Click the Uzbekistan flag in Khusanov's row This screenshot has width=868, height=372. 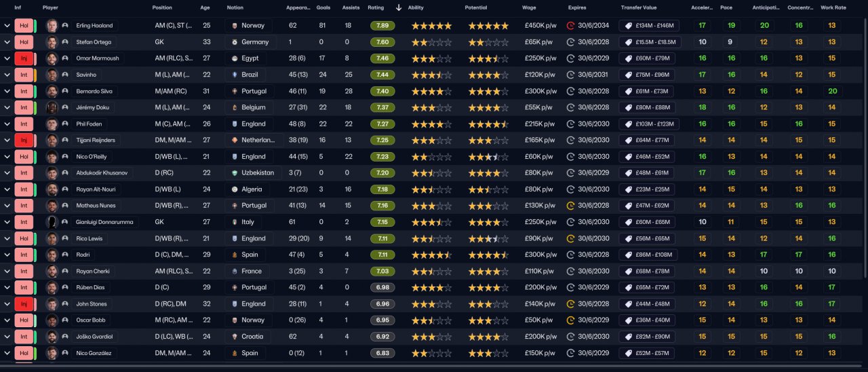coord(234,172)
